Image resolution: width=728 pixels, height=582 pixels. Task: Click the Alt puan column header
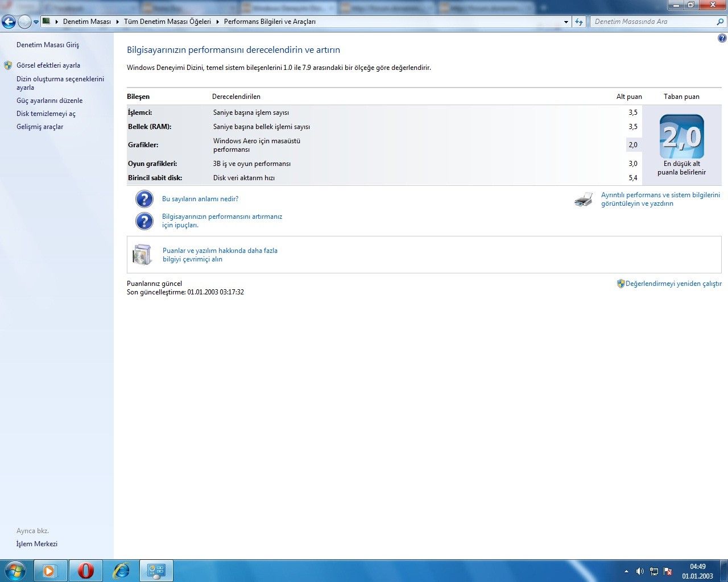click(629, 97)
